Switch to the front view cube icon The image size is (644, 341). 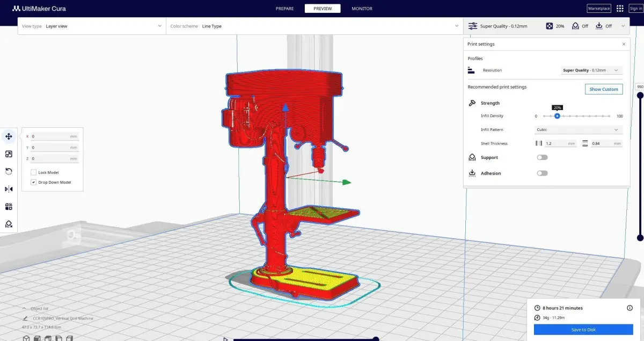[36, 338]
